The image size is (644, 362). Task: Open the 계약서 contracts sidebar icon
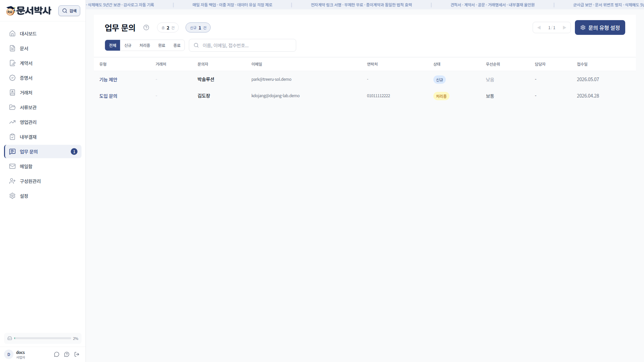coord(12,63)
